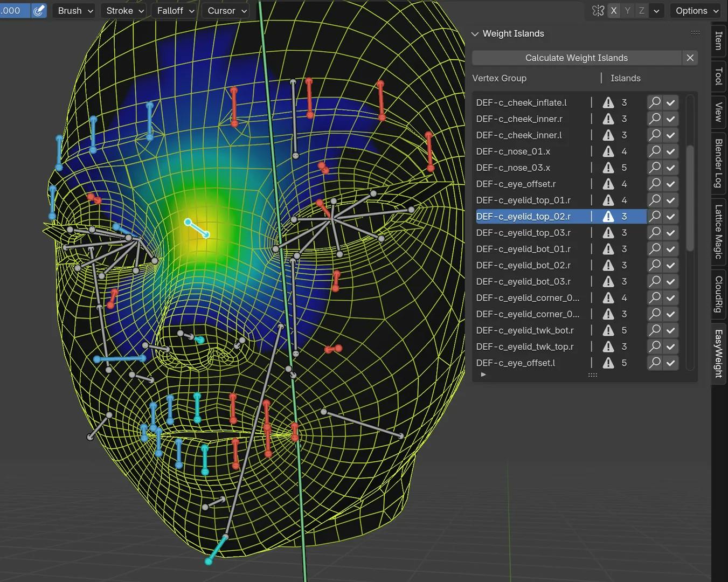Viewport: 728px width, 582px height.
Task: Toggle X axis symmetry
Action: 614,11
